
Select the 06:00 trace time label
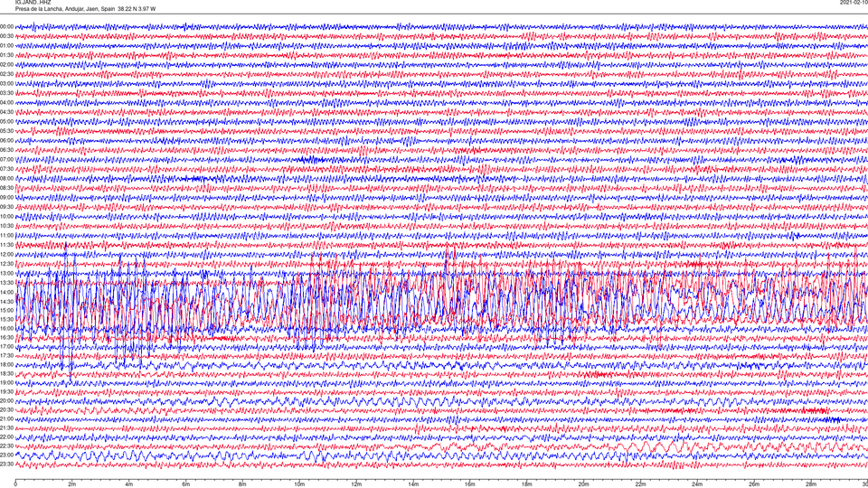pyautogui.click(x=6, y=141)
